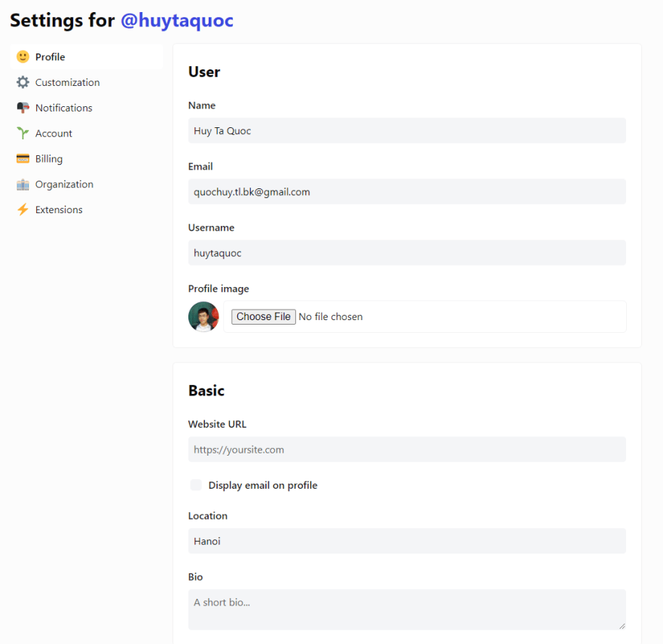Click the 'Username' field label

pos(212,227)
